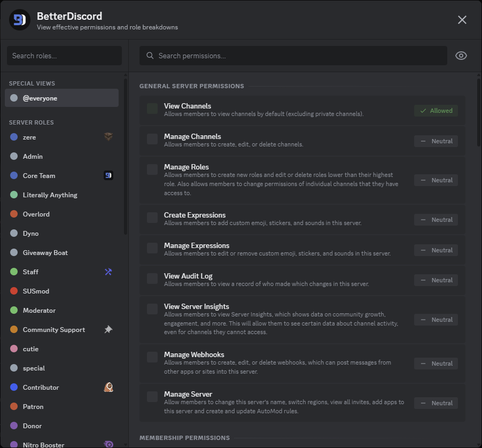Image resolution: width=482 pixels, height=448 pixels.
Task: Select the Core Team role
Action: [62, 175]
